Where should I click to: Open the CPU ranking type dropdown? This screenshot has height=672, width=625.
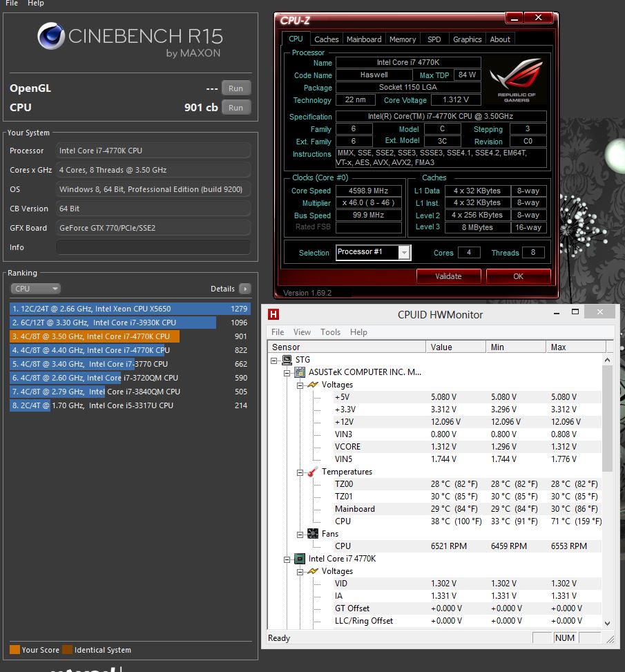35,289
